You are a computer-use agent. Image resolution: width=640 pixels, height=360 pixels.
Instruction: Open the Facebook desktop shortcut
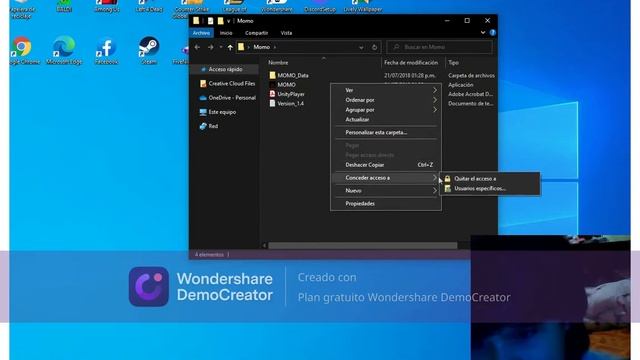click(x=106, y=51)
